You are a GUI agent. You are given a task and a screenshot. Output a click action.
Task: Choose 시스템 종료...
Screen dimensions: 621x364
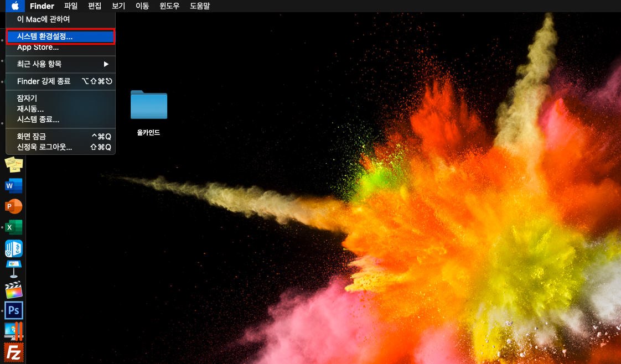(x=60, y=119)
